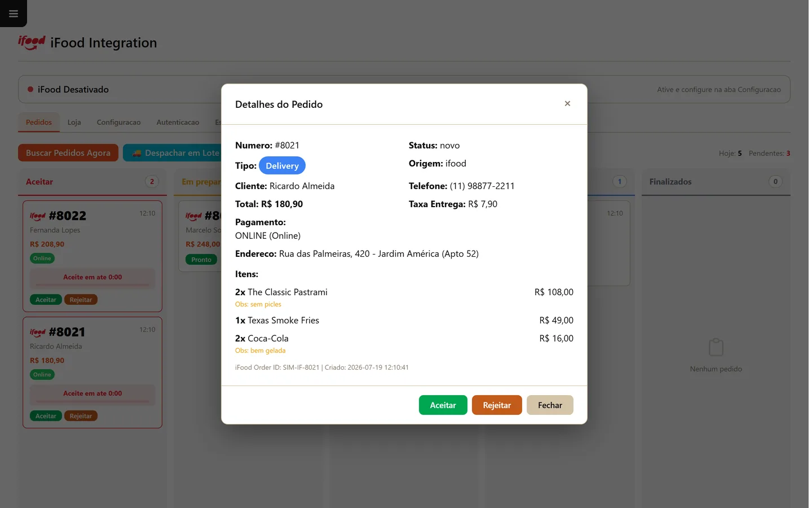Image resolution: width=812 pixels, height=508 pixels.
Task: Select the Autenticacao tab
Action: coord(178,122)
